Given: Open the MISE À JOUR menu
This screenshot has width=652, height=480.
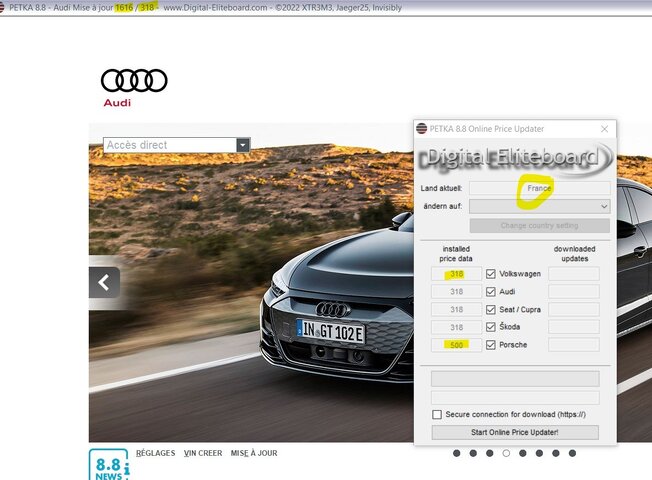Looking at the screenshot, I should [x=254, y=453].
